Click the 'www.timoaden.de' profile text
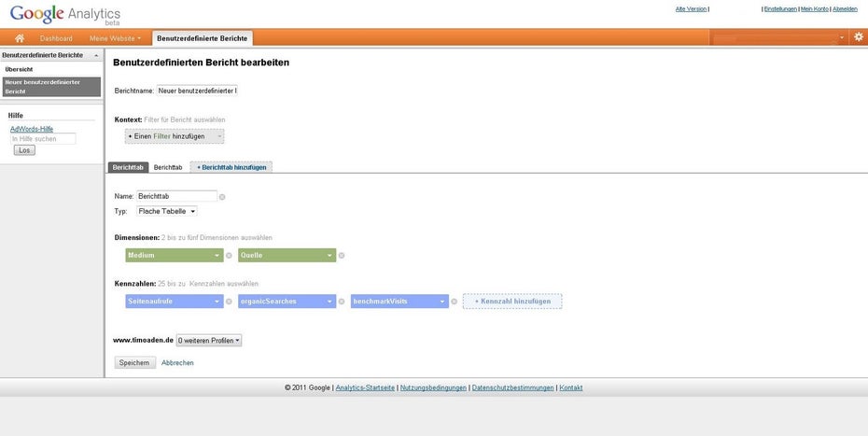 coord(144,340)
